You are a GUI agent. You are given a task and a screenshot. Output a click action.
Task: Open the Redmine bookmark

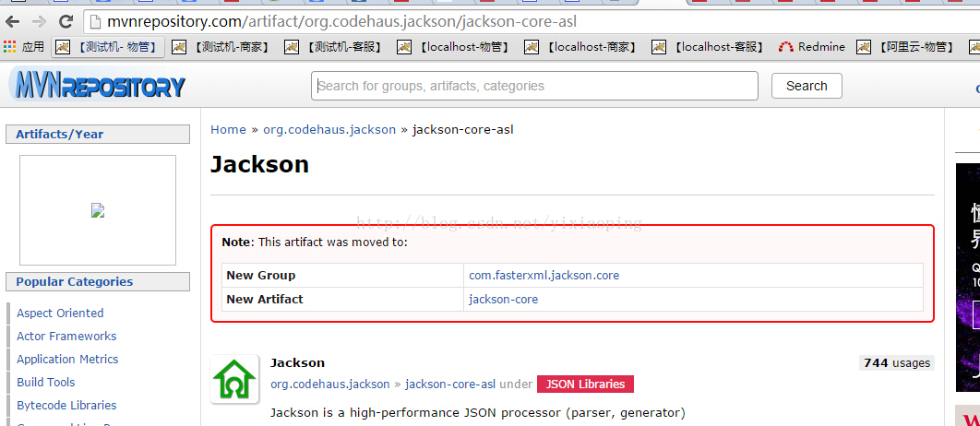[812, 47]
